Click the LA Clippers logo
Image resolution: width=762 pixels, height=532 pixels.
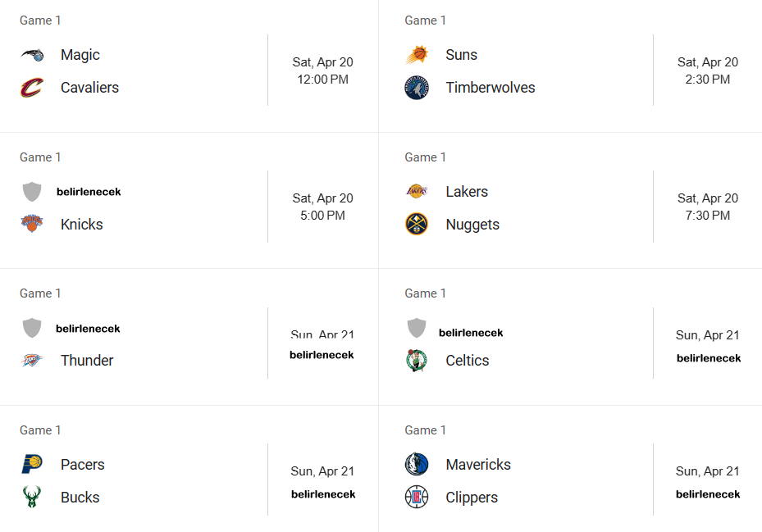417,497
